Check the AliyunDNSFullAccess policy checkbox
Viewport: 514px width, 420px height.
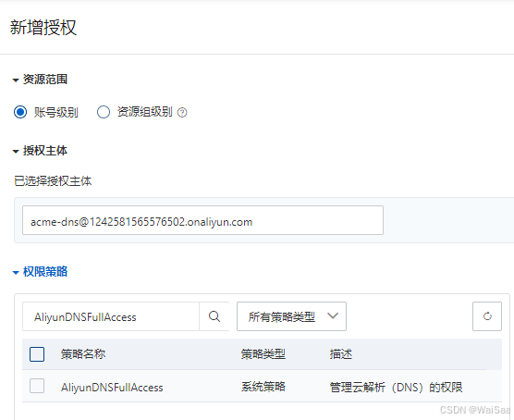tap(37, 386)
